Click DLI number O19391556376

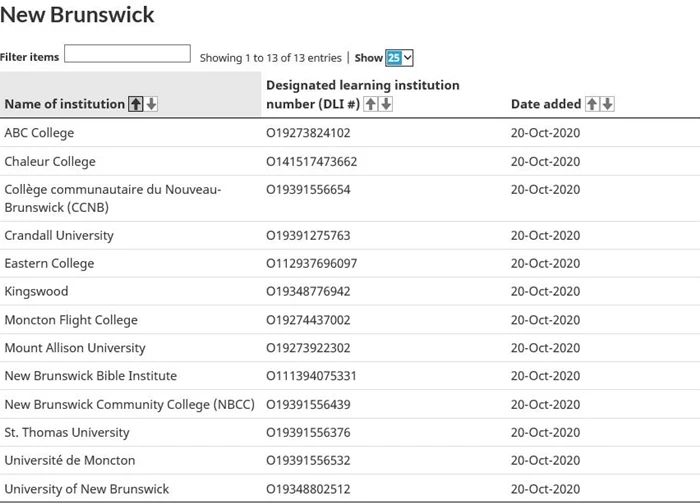[308, 433]
